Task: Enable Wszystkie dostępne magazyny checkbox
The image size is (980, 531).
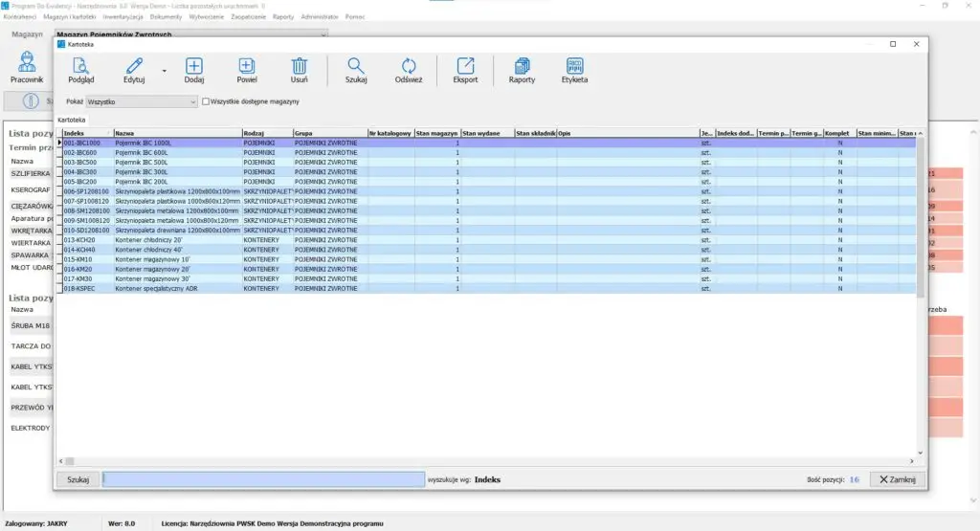Action: tap(206, 101)
